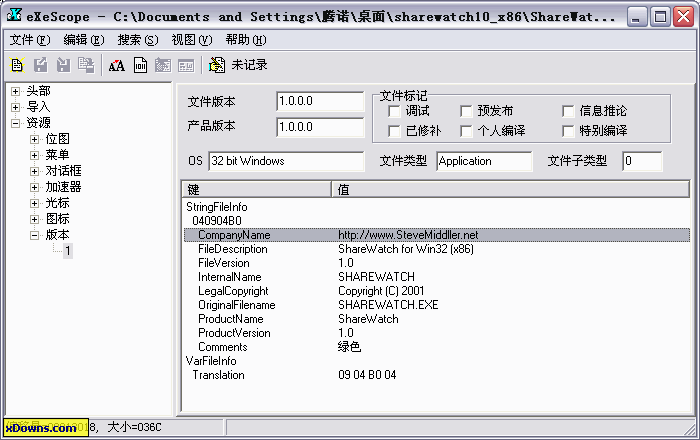Enable the 已修补 checkbox
The height and width of the screenshot is (440, 700).
coord(394,131)
